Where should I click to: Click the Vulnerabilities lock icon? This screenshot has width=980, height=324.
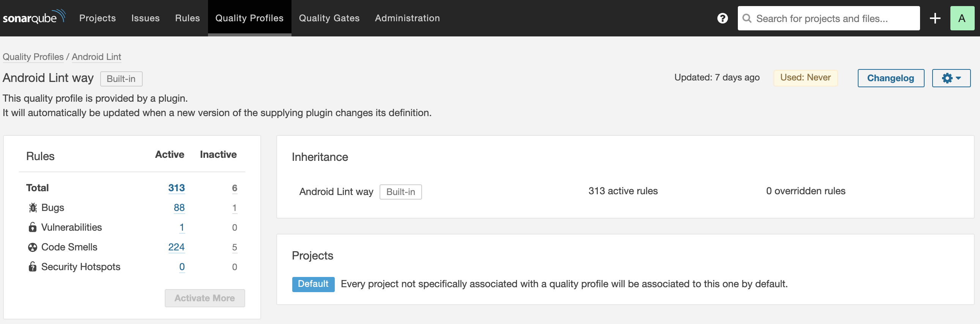coord(33,227)
